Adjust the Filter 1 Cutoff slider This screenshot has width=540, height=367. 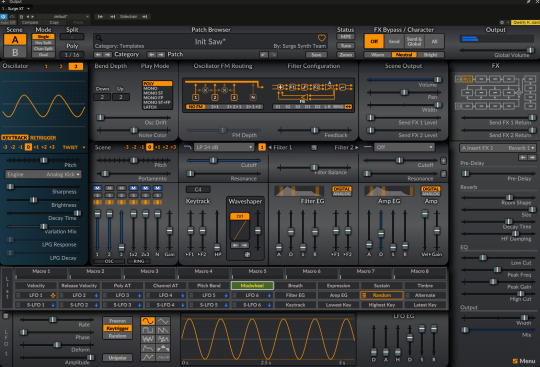pos(224,160)
